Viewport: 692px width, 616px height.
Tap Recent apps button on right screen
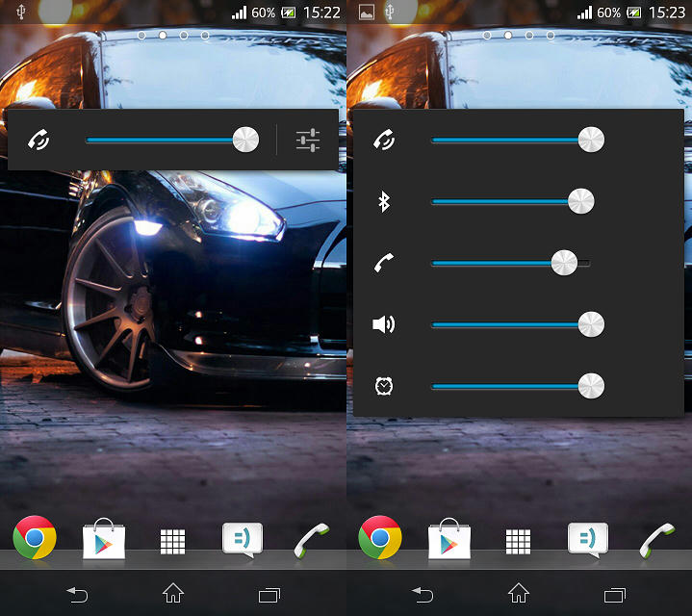(615, 595)
